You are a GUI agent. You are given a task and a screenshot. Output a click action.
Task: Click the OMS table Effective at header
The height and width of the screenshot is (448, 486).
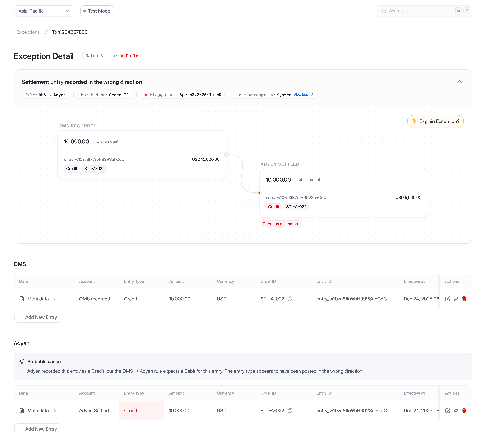(x=414, y=281)
